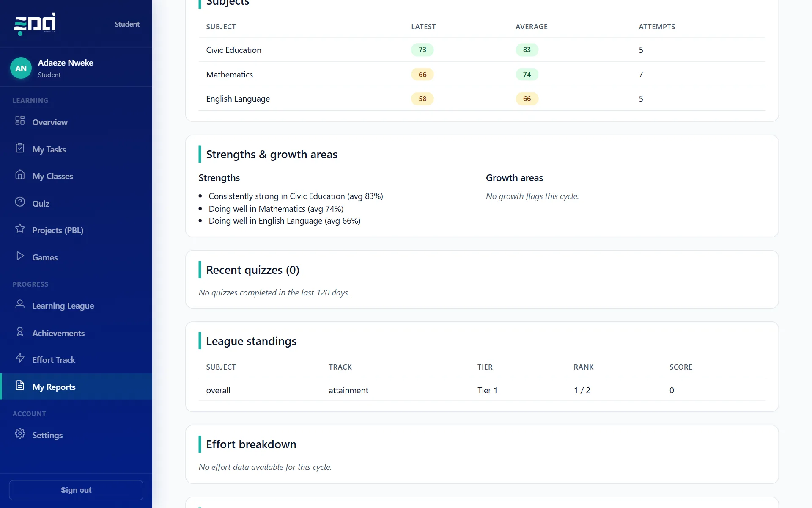The image size is (812, 508).
Task: Click the Sign out button
Action: (x=76, y=490)
